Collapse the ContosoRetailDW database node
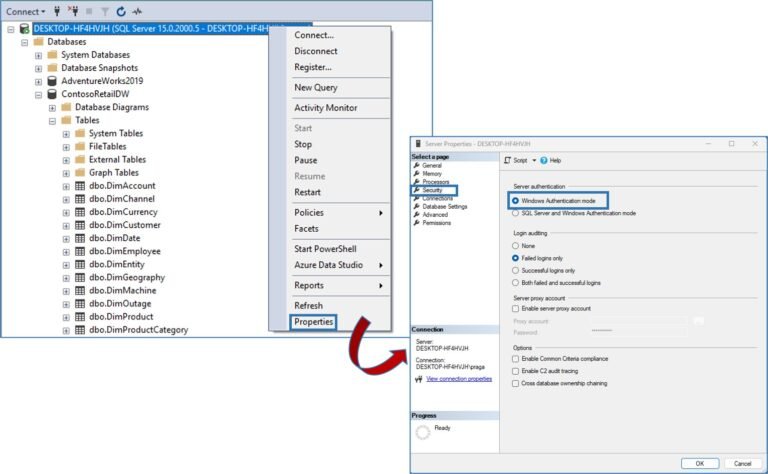The width and height of the screenshot is (768, 474). click(38, 95)
